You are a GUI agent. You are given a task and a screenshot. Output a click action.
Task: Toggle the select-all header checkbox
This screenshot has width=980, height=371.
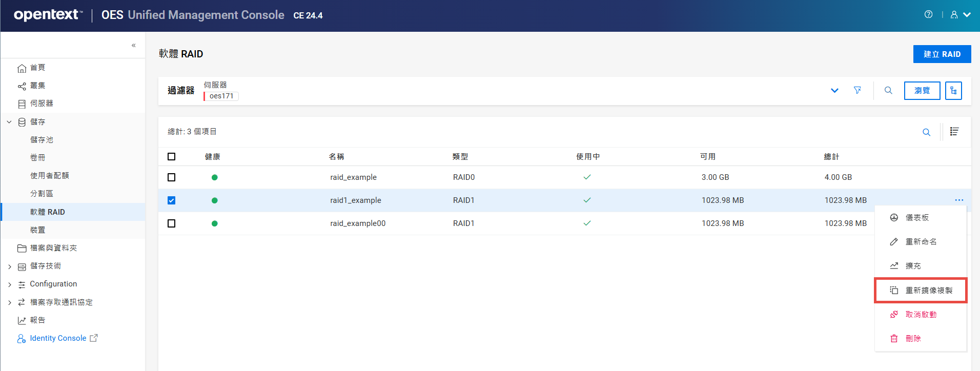[172, 157]
